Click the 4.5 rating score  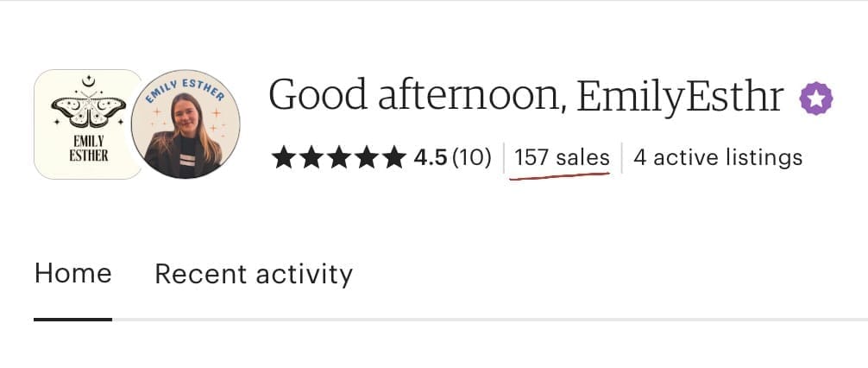[430, 157]
